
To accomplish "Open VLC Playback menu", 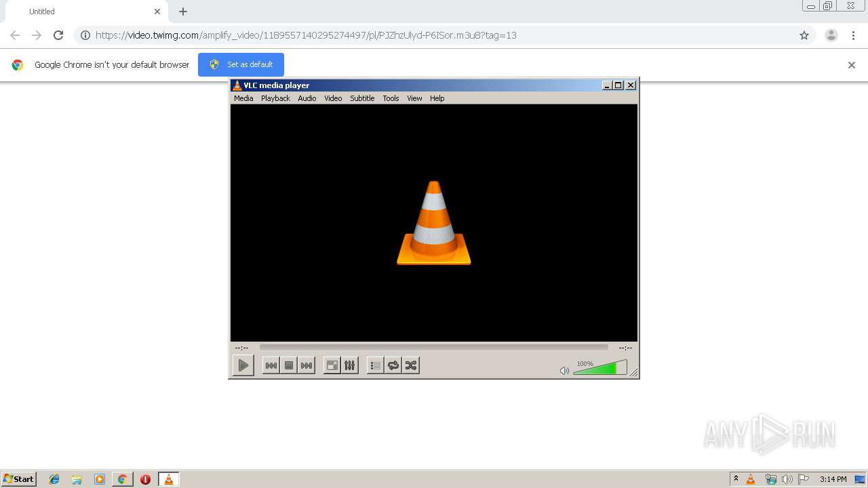I will (x=275, y=98).
